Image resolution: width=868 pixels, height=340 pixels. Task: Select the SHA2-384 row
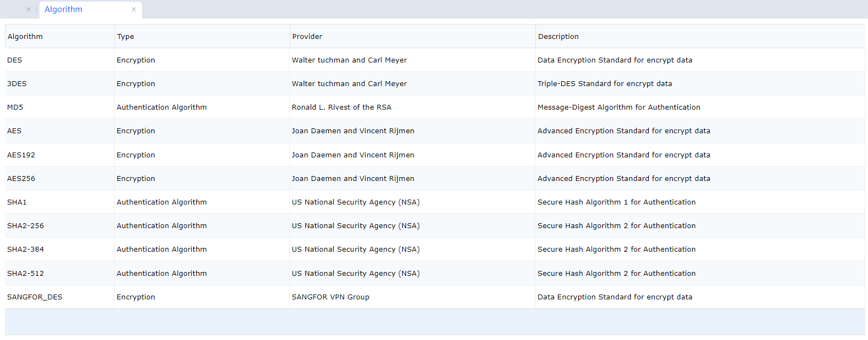pos(25,250)
